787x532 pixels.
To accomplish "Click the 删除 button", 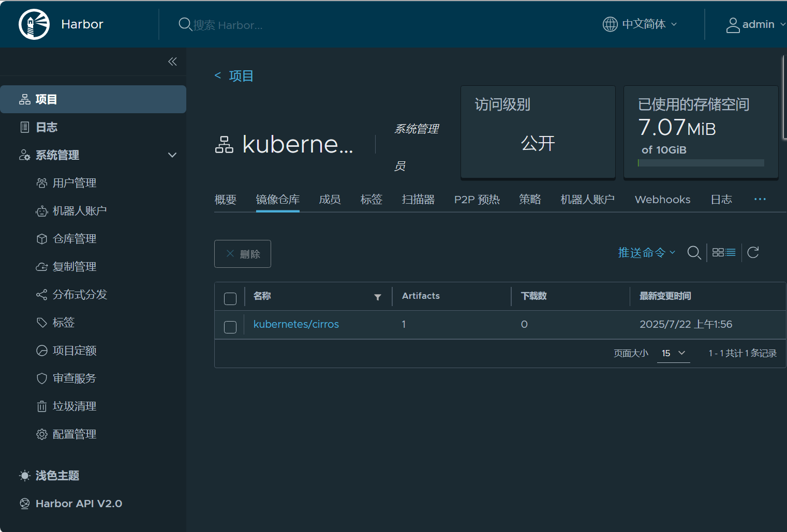I will [243, 254].
